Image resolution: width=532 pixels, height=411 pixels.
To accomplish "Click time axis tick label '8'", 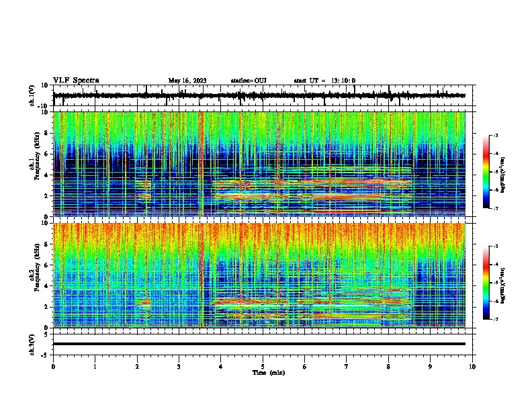I will click(388, 367).
